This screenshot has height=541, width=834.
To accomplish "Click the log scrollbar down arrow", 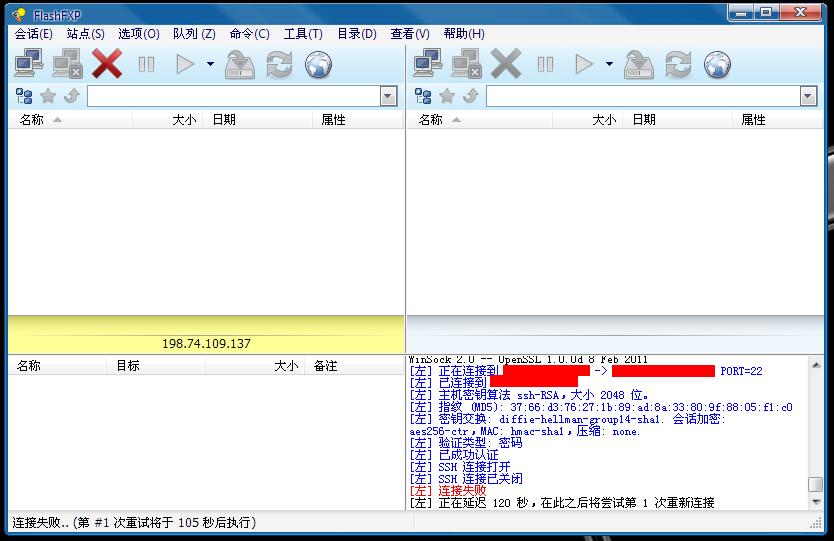I will pyautogui.click(x=816, y=502).
